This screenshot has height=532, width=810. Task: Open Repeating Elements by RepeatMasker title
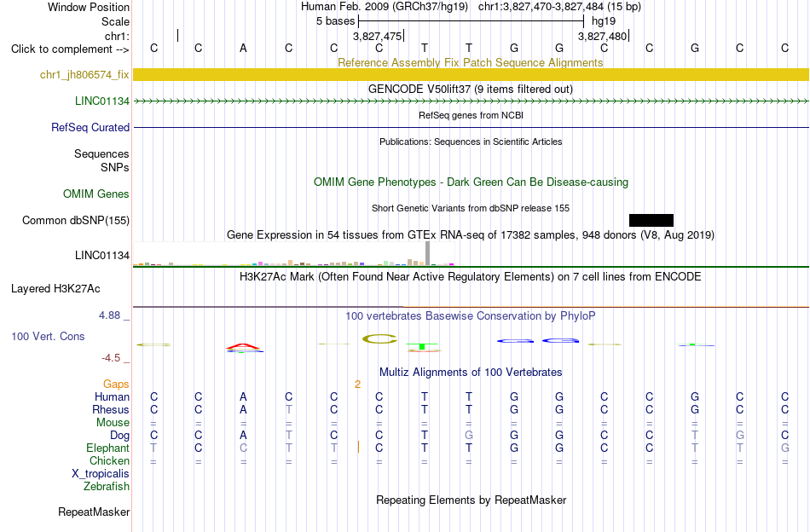point(471,500)
